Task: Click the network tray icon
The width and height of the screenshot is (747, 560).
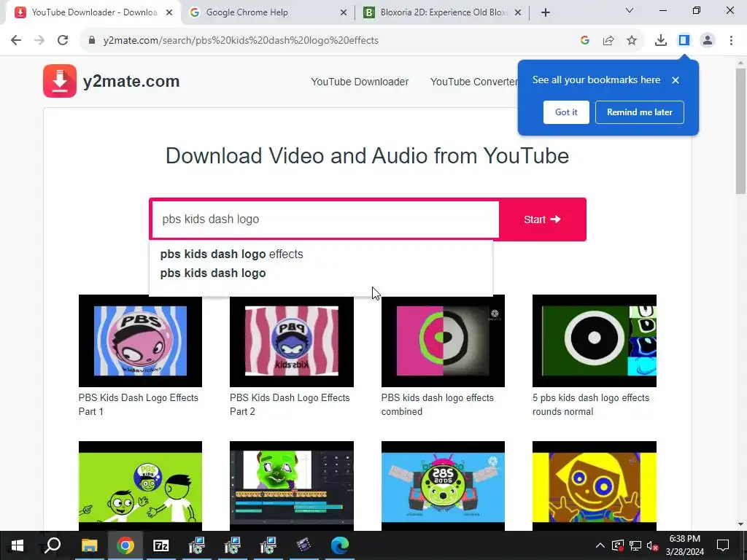Action: tap(635, 545)
